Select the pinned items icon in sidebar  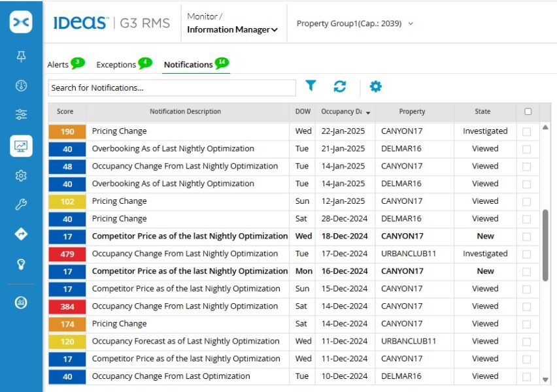click(22, 56)
